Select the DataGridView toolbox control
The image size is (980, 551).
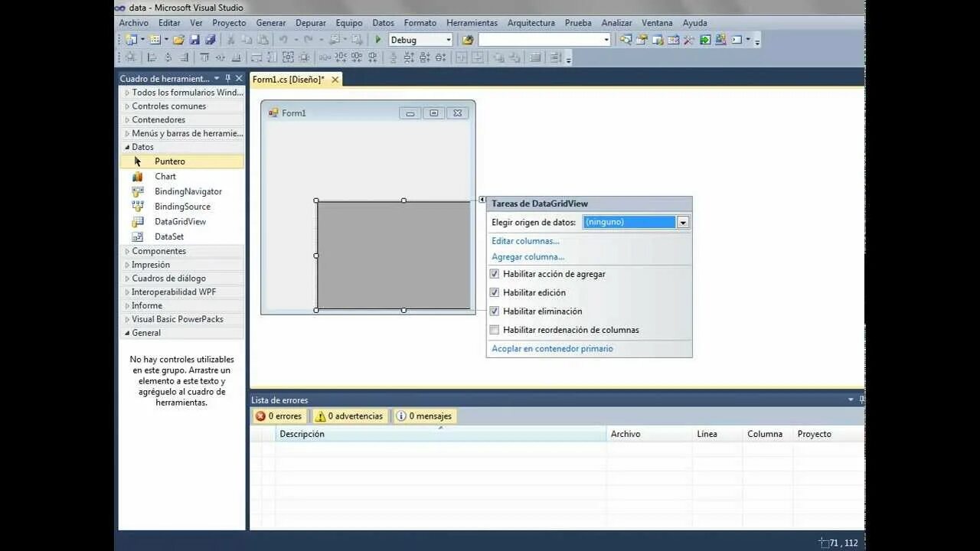[x=182, y=222]
